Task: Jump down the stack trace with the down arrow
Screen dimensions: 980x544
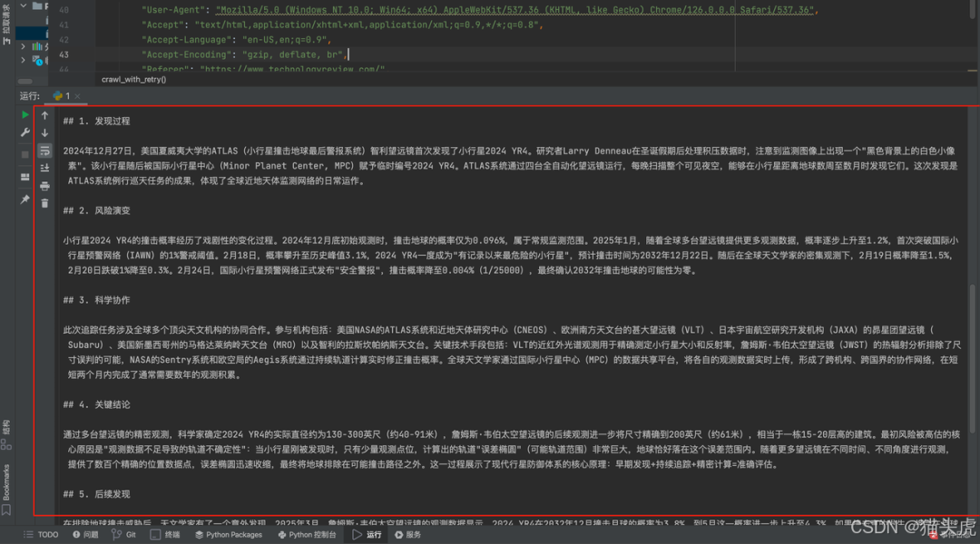Action: coord(45,132)
